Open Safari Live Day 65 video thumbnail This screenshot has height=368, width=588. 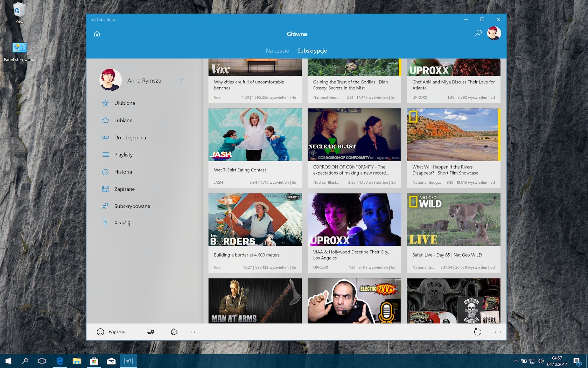click(453, 220)
